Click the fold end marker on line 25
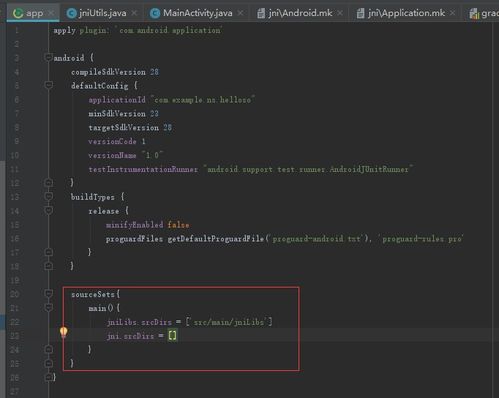This screenshot has width=499, height=398. click(48, 363)
